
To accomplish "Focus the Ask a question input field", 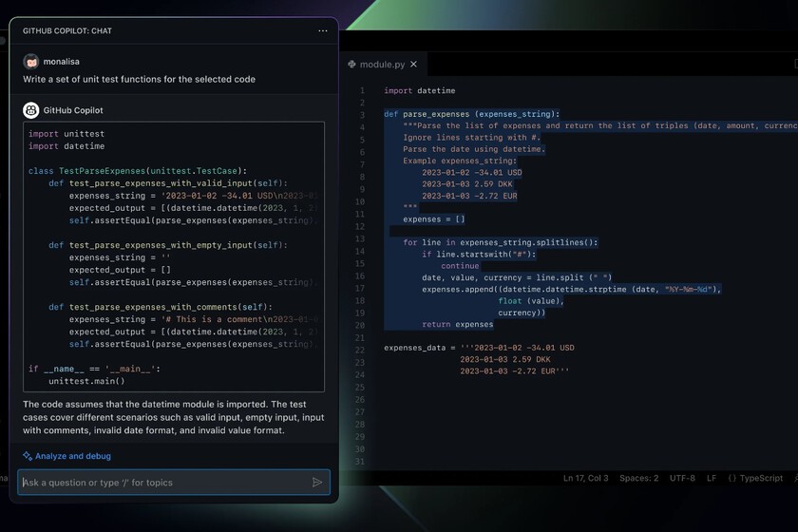I will [x=174, y=482].
